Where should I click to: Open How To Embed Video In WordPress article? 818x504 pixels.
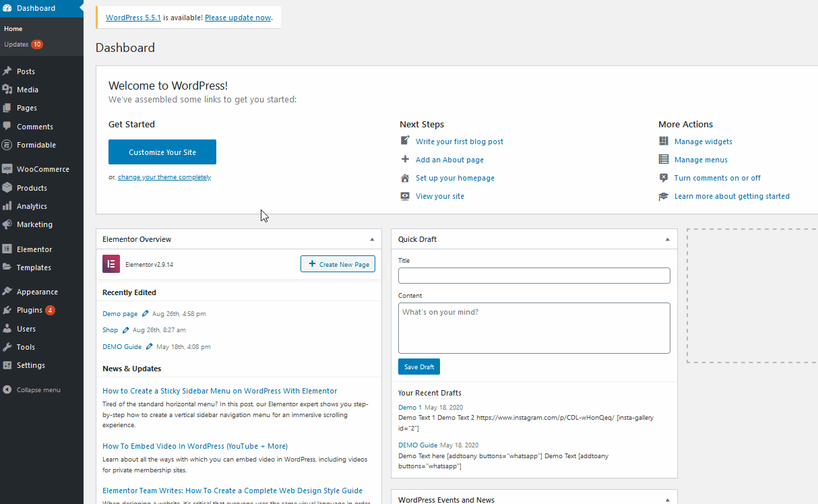(x=195, y=446)
